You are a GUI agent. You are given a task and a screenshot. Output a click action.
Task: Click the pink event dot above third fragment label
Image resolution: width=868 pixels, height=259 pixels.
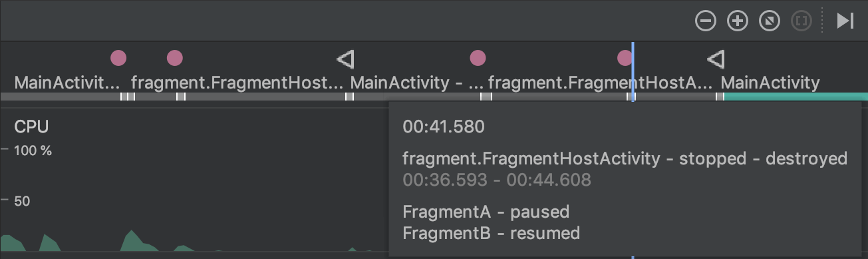pos(478,58)
